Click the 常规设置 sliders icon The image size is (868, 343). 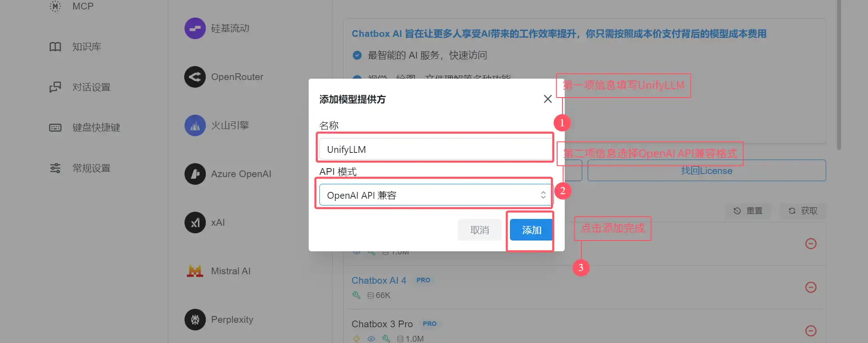55,168
